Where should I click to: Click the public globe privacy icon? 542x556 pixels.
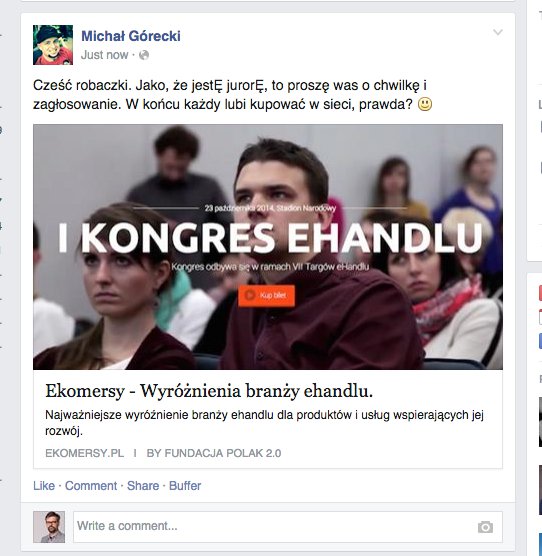pos(144,55)
